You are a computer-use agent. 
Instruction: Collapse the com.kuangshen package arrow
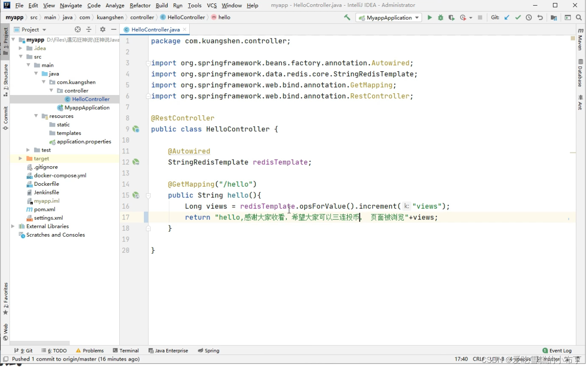(44, 82)
